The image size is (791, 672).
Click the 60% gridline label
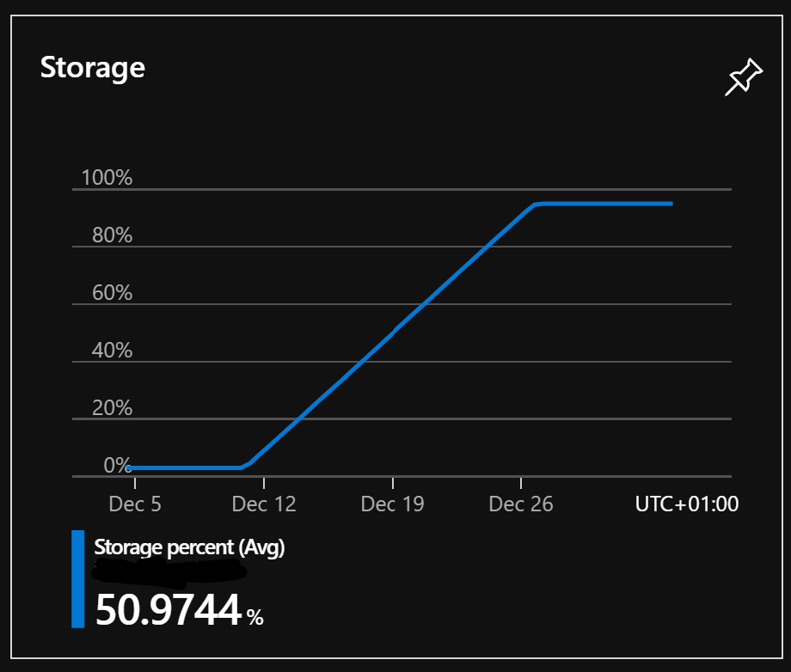(113, 293)
